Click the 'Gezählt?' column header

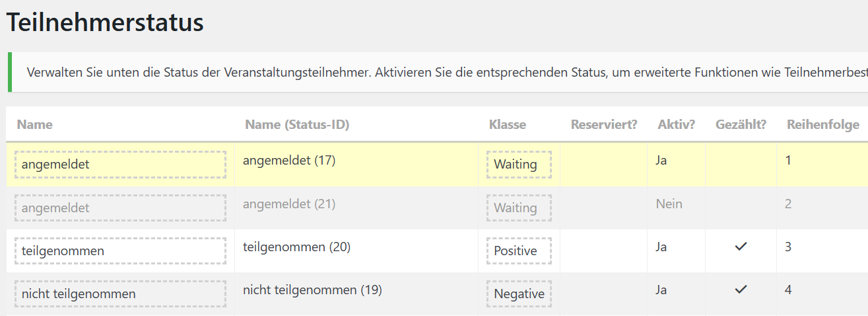[x=741, y=124]
